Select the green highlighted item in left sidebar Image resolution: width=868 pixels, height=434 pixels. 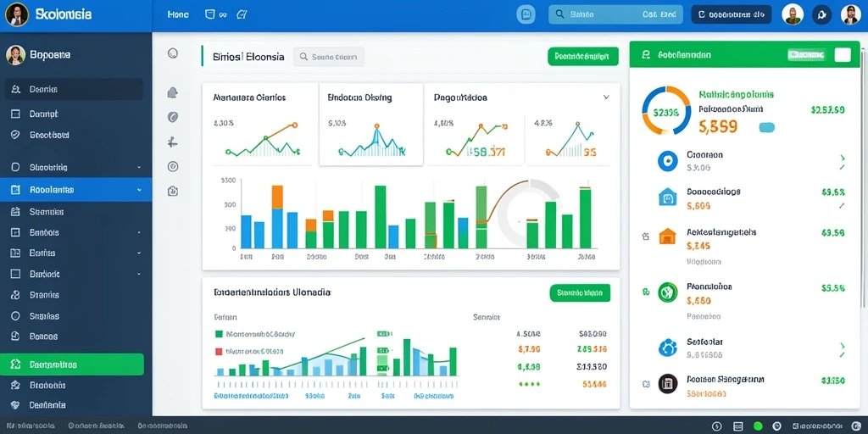[x=72, y=364]
